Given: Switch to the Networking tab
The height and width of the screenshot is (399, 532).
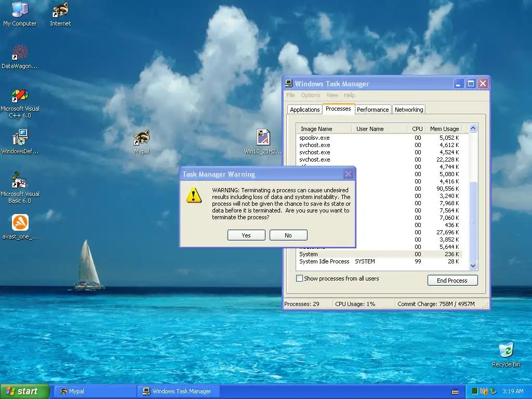Looking at the screenshot, I should pyautogui.click(x=409, y=110).
